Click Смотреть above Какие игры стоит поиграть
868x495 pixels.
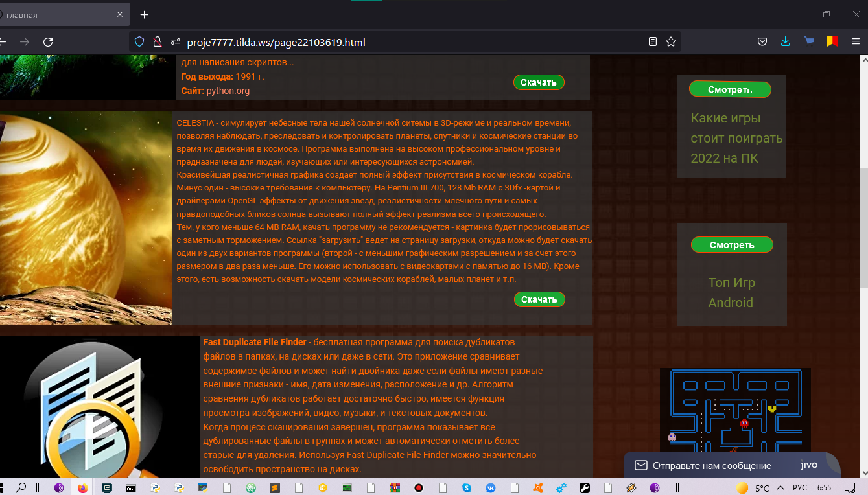(730, 89)
